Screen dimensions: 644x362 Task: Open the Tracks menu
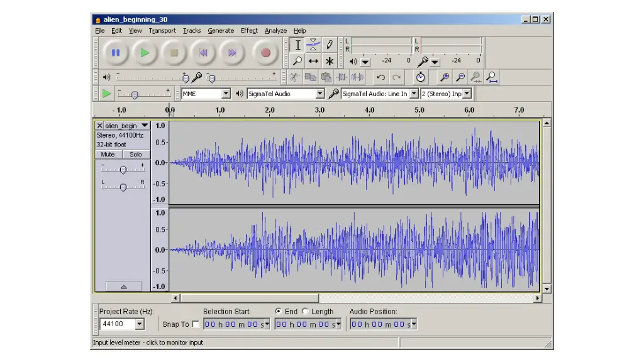[192, 31]
